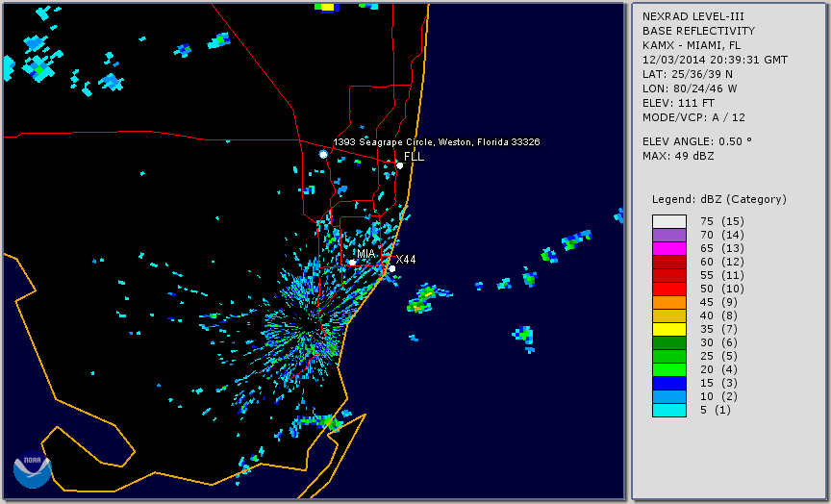The height and width of the screenshot is (504, 831).
Task: Select the 75 dBZ white legend swatch
Action: 669,221
